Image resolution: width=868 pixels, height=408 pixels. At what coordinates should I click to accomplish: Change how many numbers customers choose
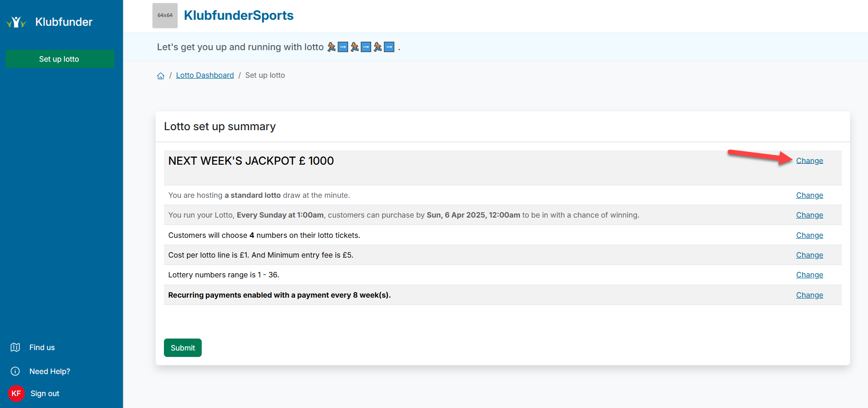pos(810,235)
